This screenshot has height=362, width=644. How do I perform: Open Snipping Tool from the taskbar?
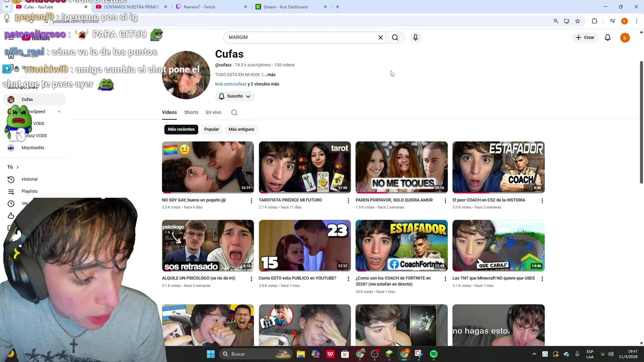419,354
